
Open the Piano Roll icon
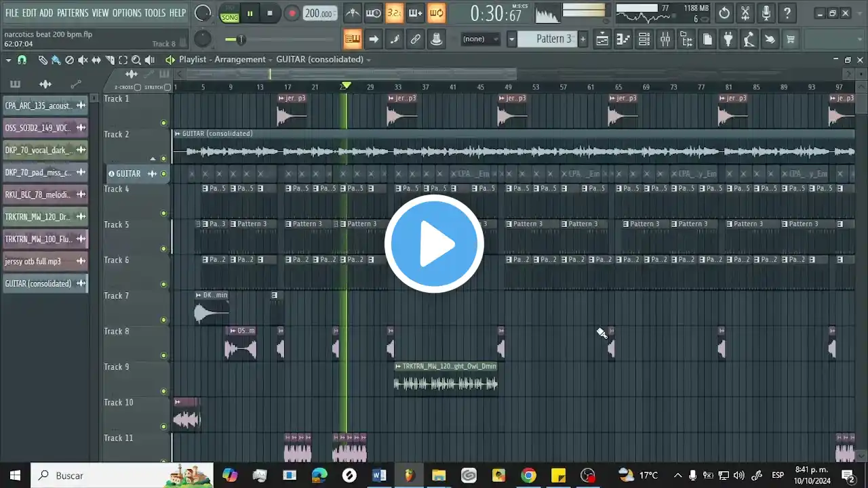point(623,39)
